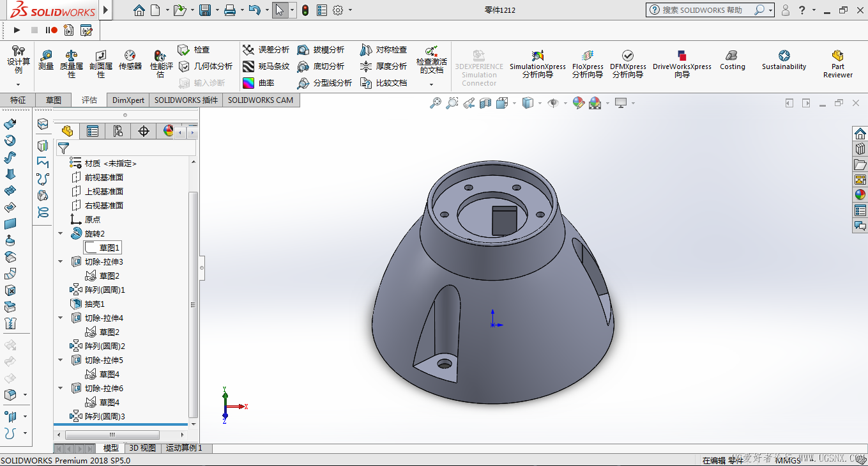
Task: Open the SOLIDWORKS CAM tab
Action: (x=261, y=100)
